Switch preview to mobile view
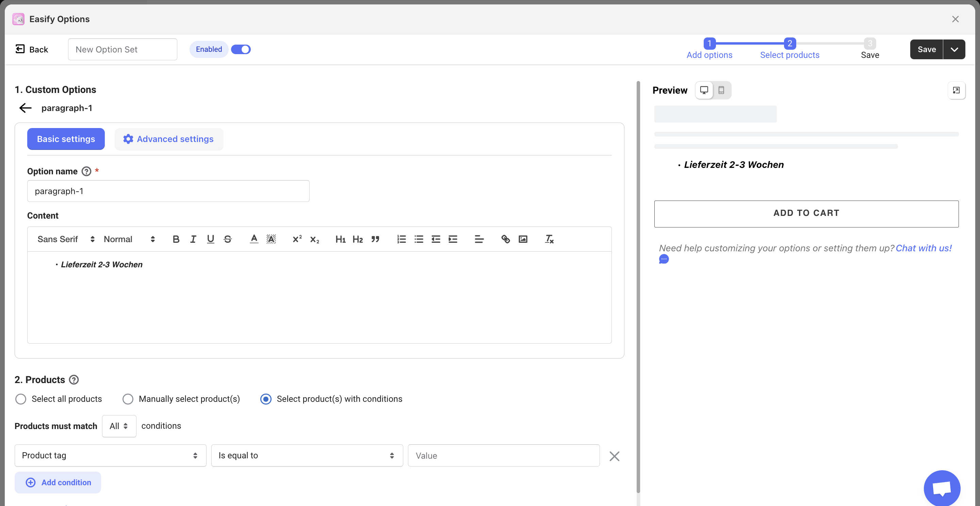 721,90
